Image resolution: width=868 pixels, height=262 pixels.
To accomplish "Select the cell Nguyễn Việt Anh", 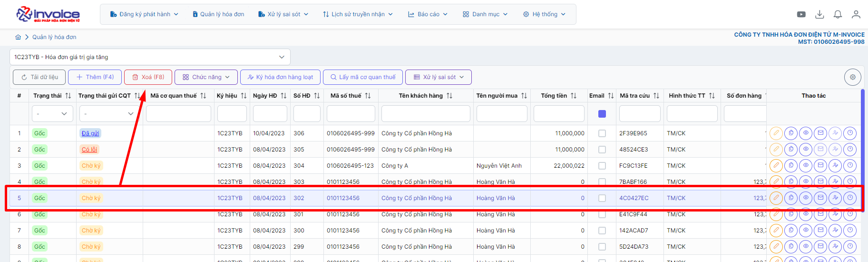I will [x=499, y=166].
